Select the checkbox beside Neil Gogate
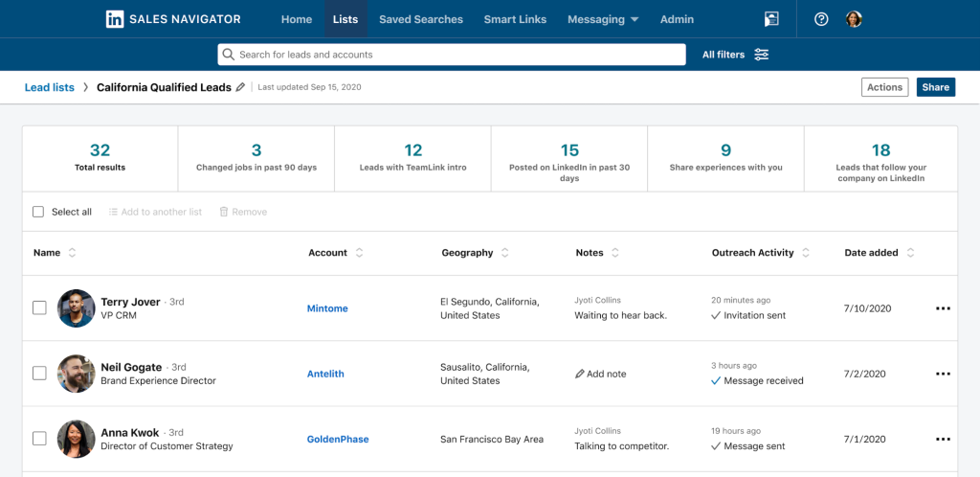 [x=39, y=374]
